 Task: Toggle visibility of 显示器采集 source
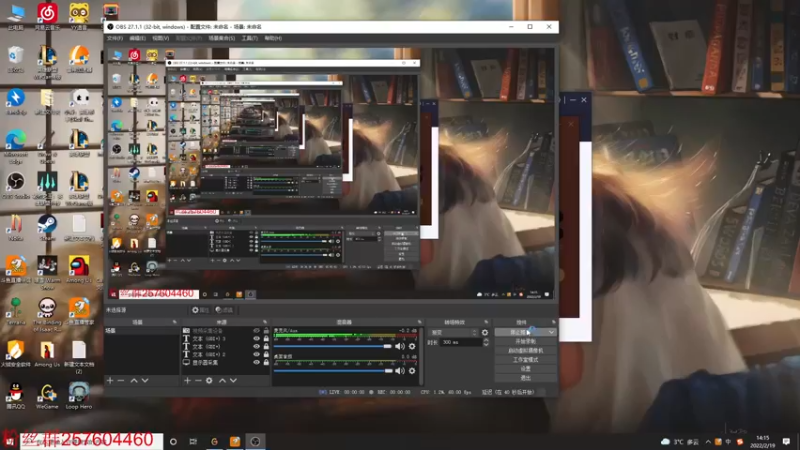[256, 362]
